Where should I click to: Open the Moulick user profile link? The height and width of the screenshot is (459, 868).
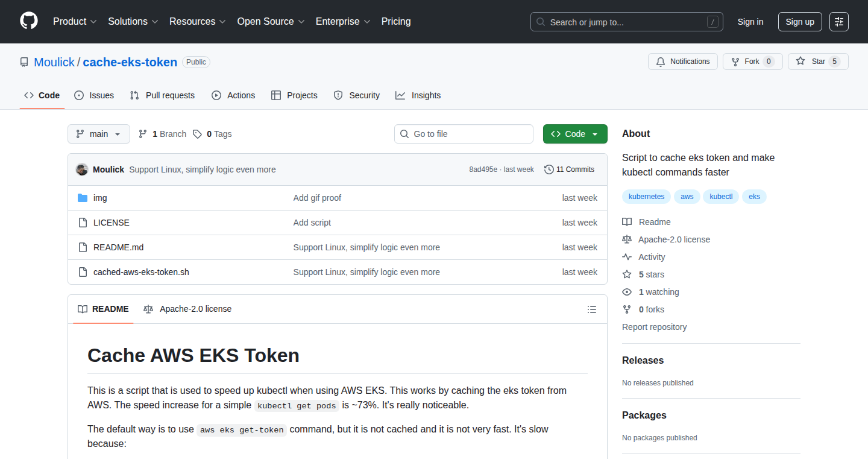54,62
